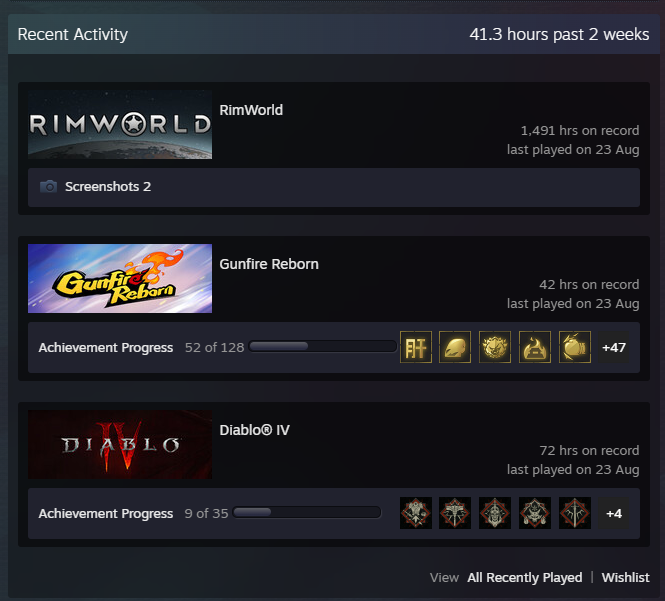The height and width of the screenshot is (601, 665).
Task: Select the third Diablo IV achievement icon
Action: coord(495,513)
